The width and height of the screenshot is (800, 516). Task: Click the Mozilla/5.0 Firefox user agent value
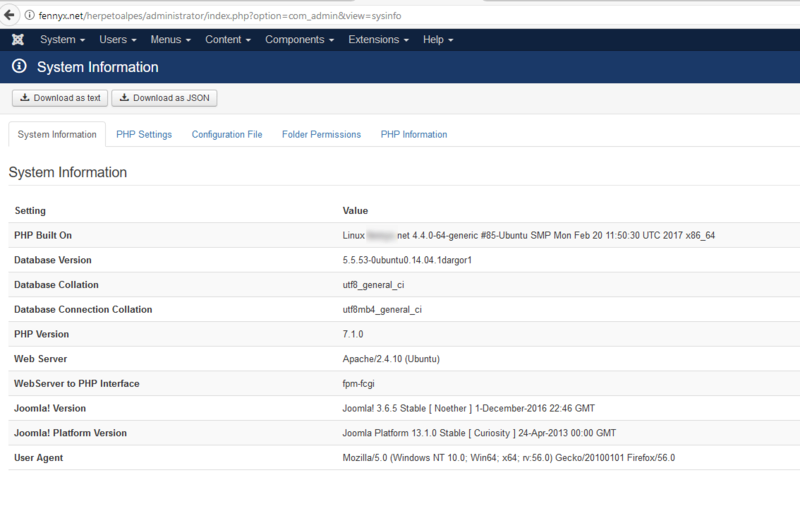[x=509, y=458]
